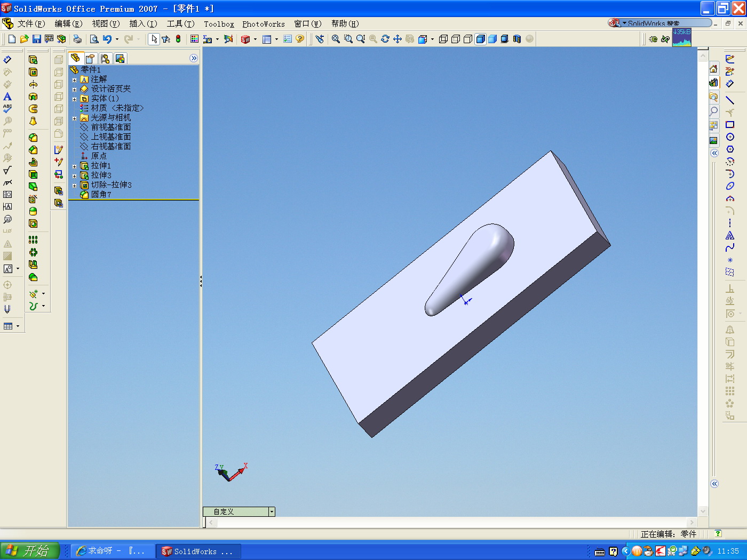
Task: Select the Chamfer feature tool
Action: coord(33,150)
